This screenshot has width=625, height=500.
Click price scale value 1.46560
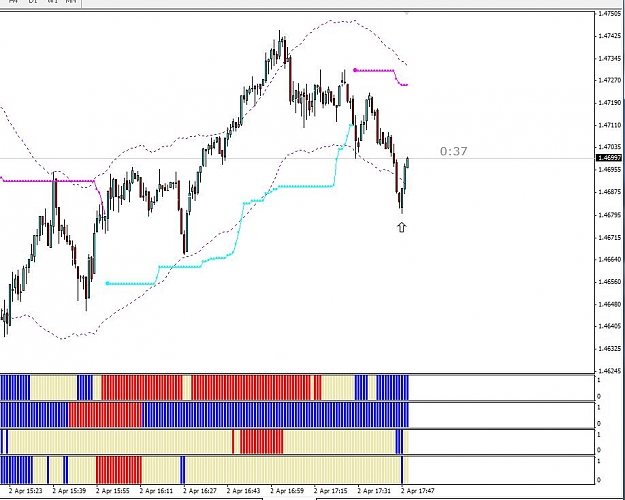click(609, 282)
